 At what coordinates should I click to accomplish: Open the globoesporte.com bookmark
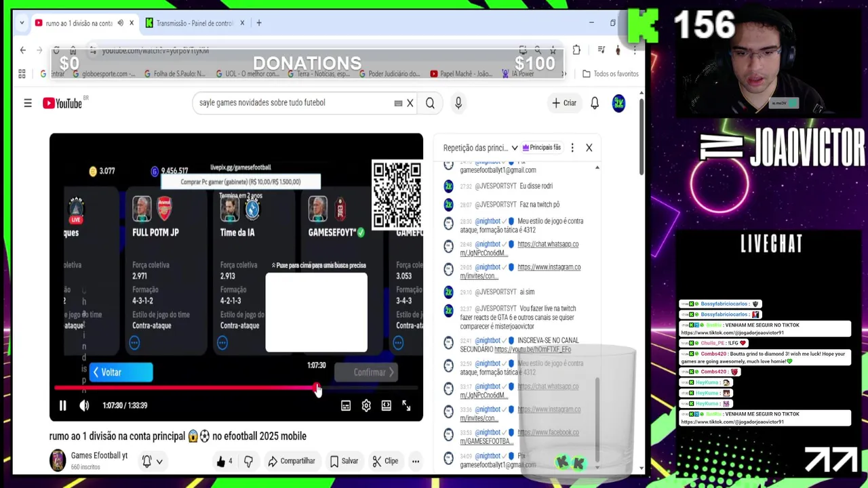click(x=104, y=74)
